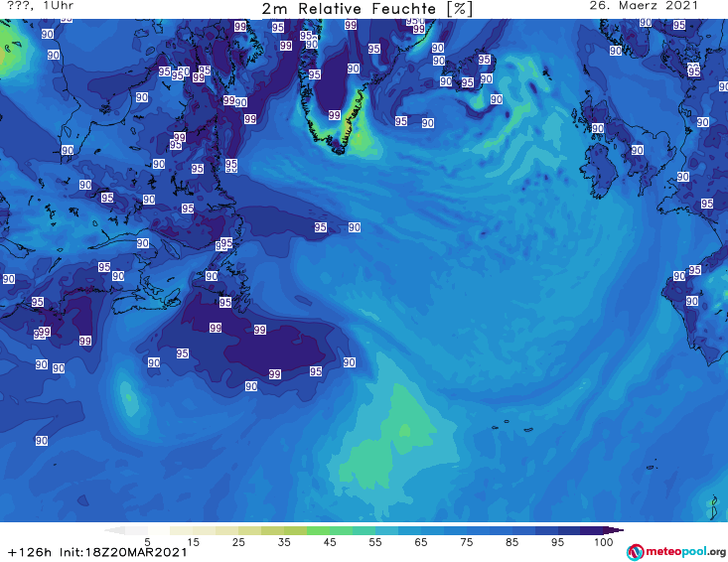Click the "???, 1Uhr" time label
728x562 pixels.
40,6
